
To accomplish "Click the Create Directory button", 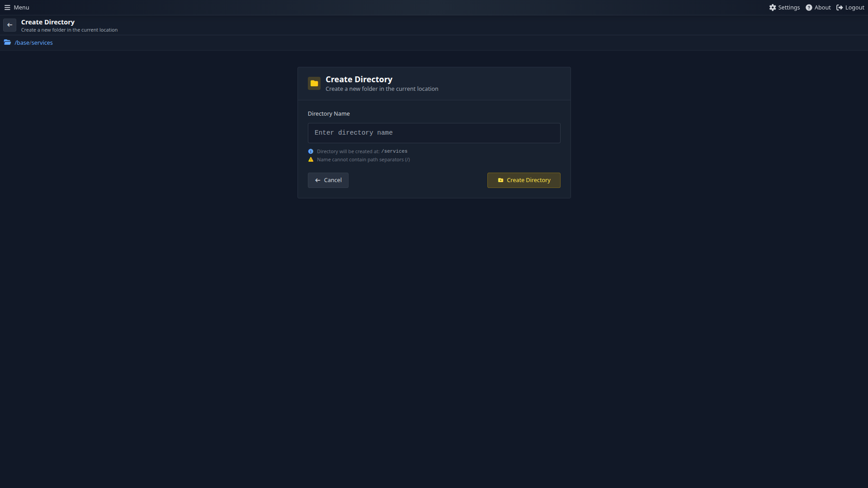I will point(524,180).
